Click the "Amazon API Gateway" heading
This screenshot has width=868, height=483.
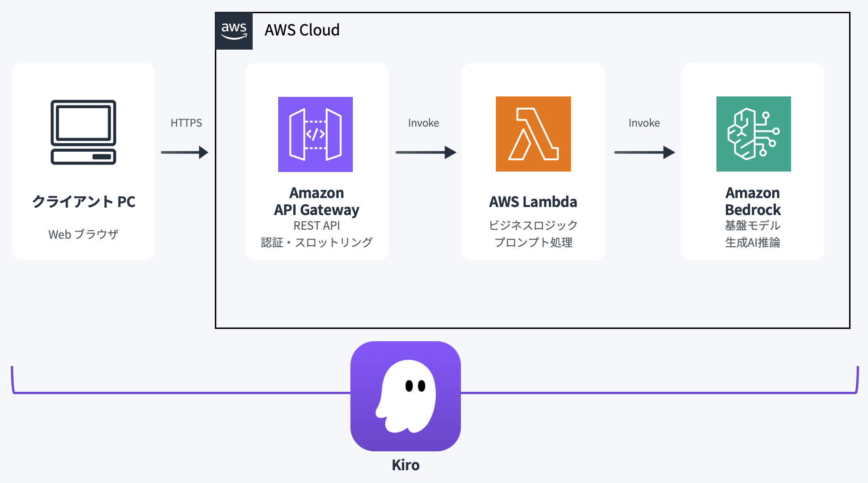pos(317,201)
